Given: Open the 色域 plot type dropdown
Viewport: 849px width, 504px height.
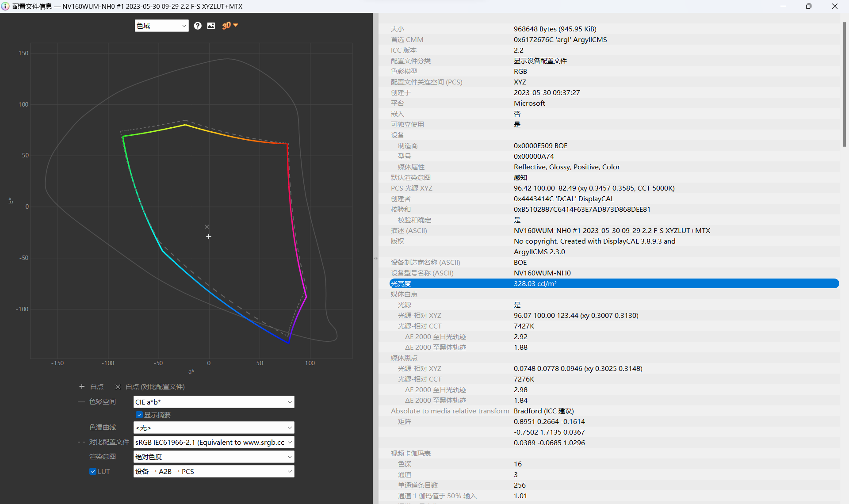Looking at the screenshot, I should pos(161,26).
